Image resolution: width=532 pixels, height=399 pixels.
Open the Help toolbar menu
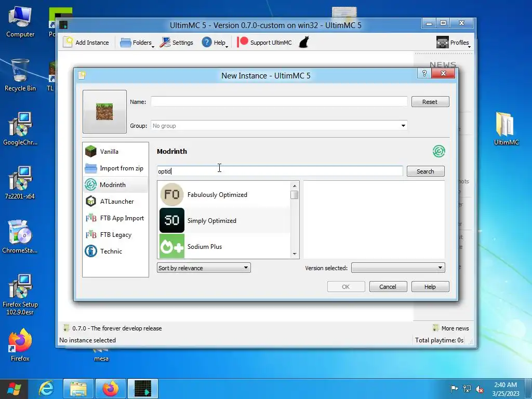point(215,43)
